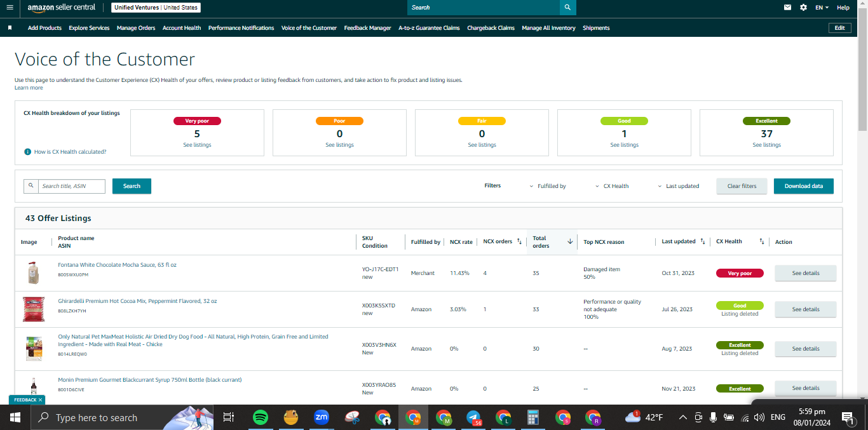The height and width of the screenshot is (430, 868).
Task: Open the EN language dropdown
Action: [822, 8]
